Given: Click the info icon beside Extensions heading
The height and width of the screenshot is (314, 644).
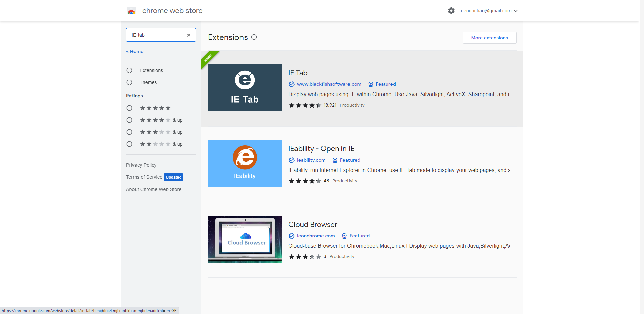Looking at the screenshot, I should (254, 37).
